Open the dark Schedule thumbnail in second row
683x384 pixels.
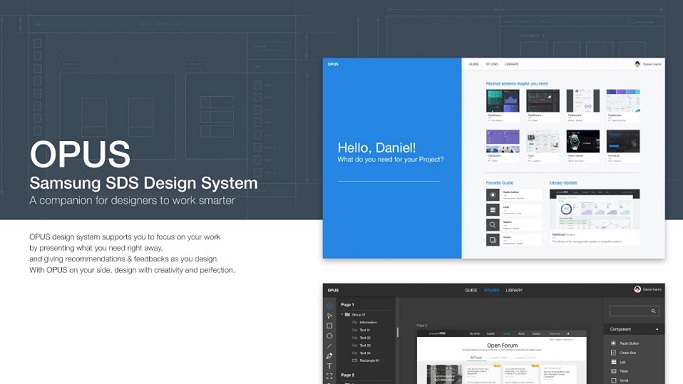pyautogui.click(x=623, y=141)
